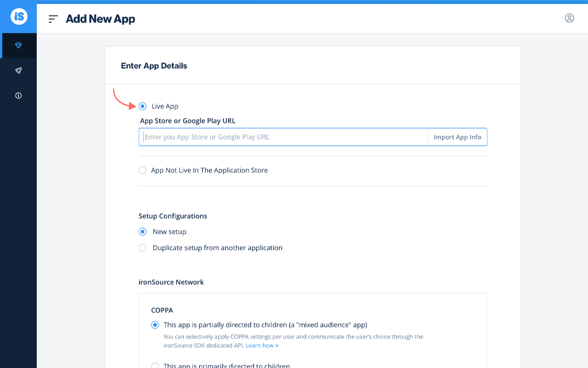The height and width of the screenshot is (368, 588).
Task: Click the Add New App page title
Action: point(100,18)
